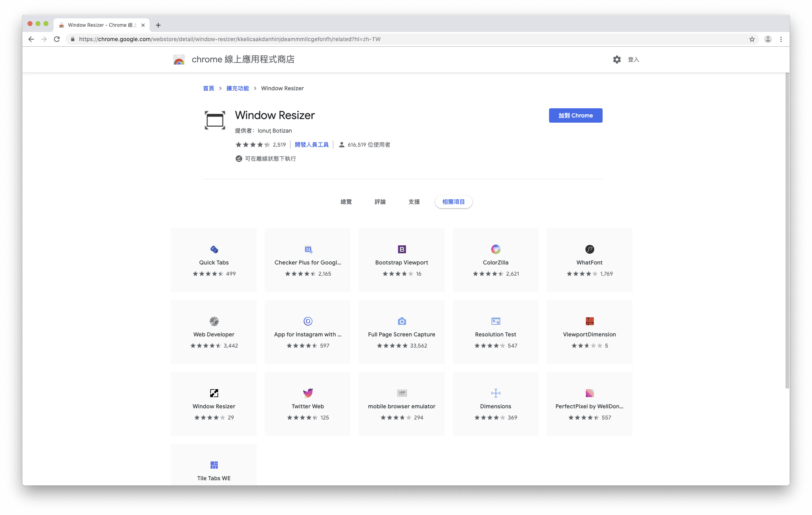
Task: Open the Bootstrap Viewport icon
Action: (402, 249)
